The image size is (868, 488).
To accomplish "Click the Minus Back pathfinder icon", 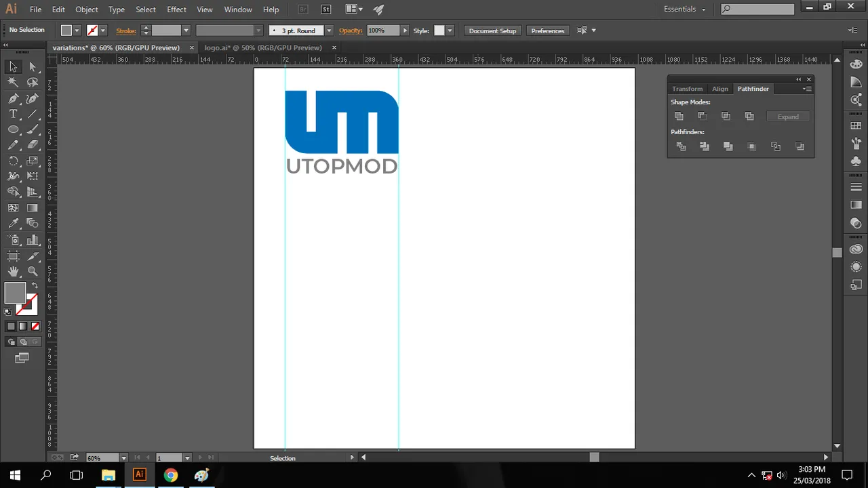I will click(x=800, y=146).
